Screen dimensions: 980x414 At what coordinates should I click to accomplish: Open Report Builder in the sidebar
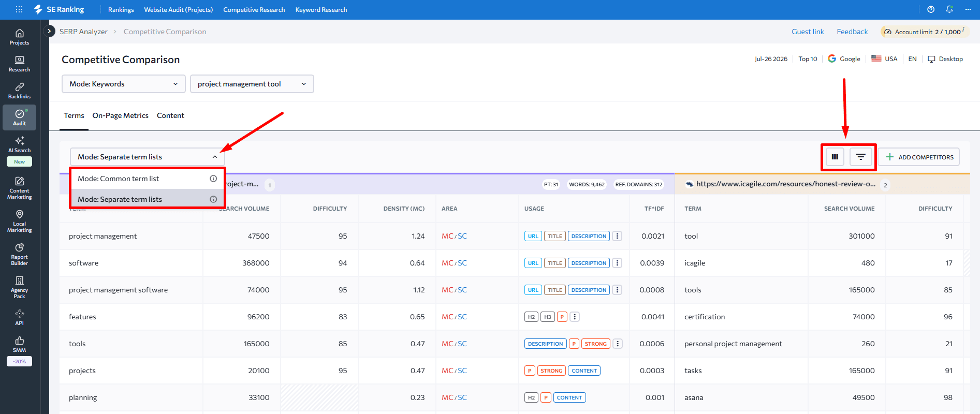pyautogui.click(x=19, y=255)
